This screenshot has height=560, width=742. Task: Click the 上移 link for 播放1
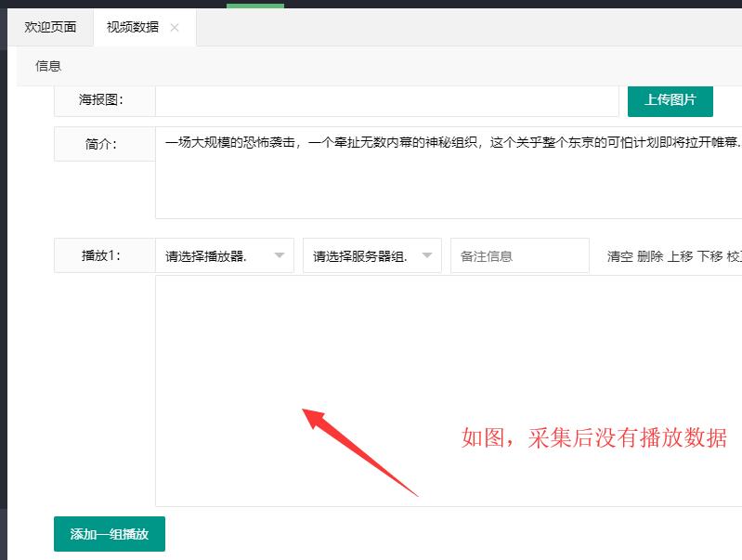(680, 256)
